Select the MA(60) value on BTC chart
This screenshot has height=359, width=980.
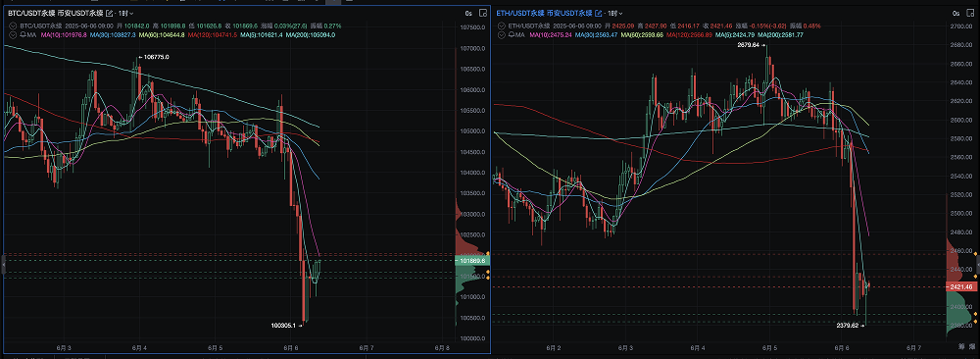162,35
